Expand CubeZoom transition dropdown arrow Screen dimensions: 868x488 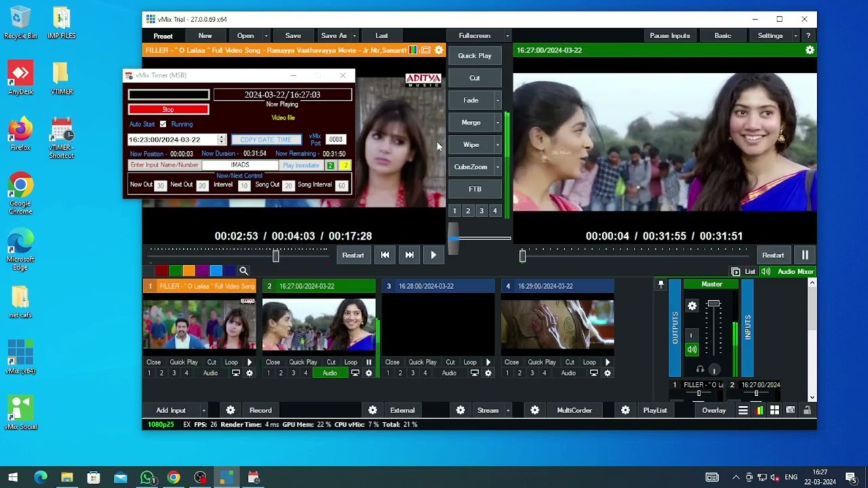click(498, 167)
